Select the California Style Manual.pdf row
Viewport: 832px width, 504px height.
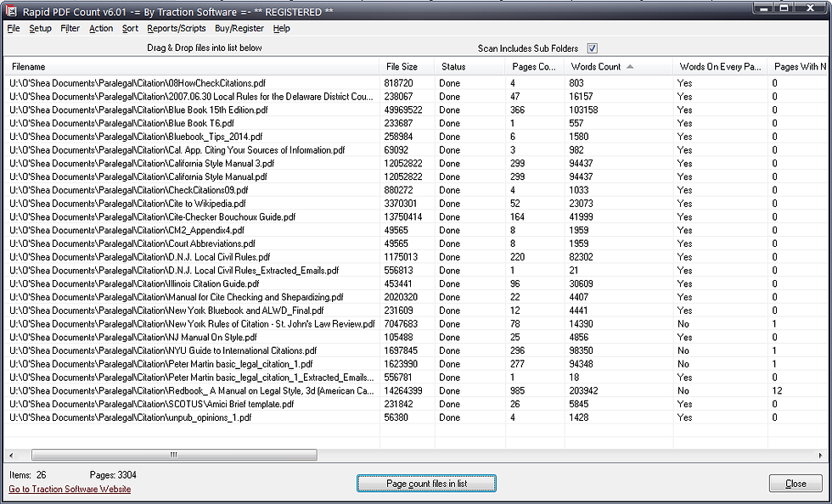pos(415,176)
